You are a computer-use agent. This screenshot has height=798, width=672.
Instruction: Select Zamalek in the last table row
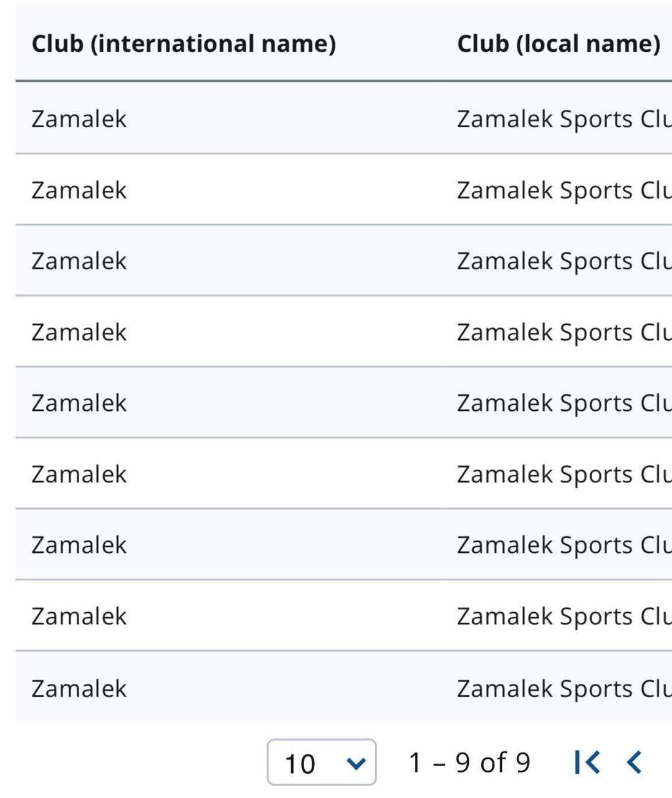coord(79,688)
